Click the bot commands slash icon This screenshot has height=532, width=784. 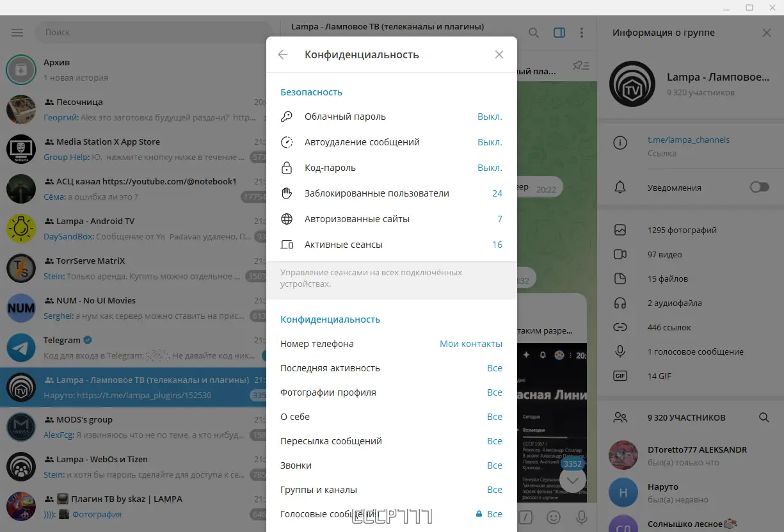[525, 517]
